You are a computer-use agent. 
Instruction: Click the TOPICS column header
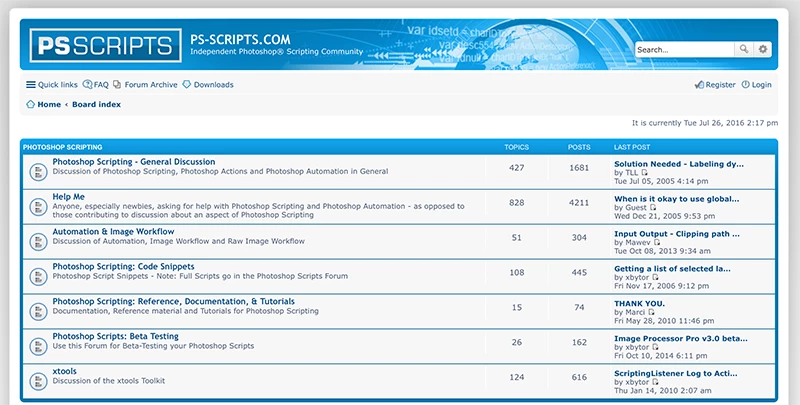516,147
